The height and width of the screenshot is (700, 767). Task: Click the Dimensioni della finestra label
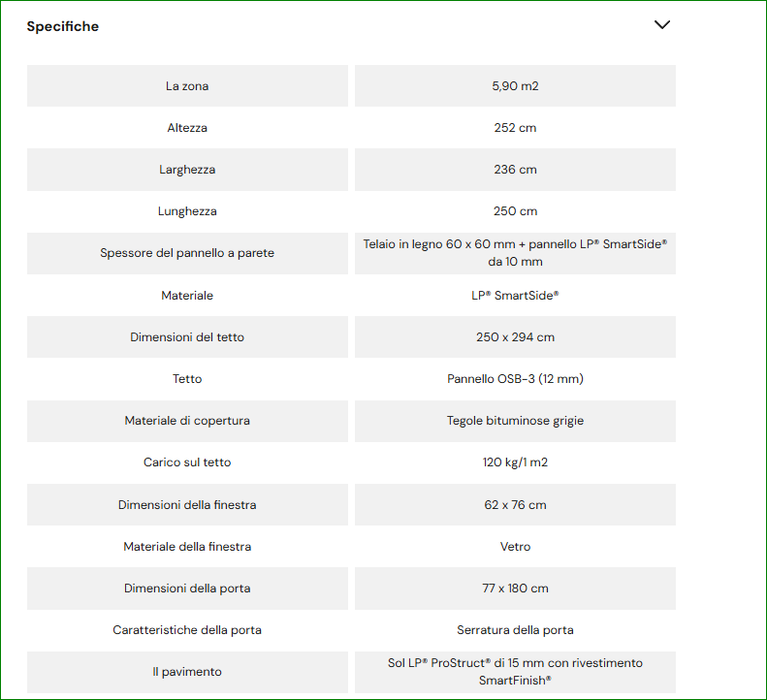[187, 505]
